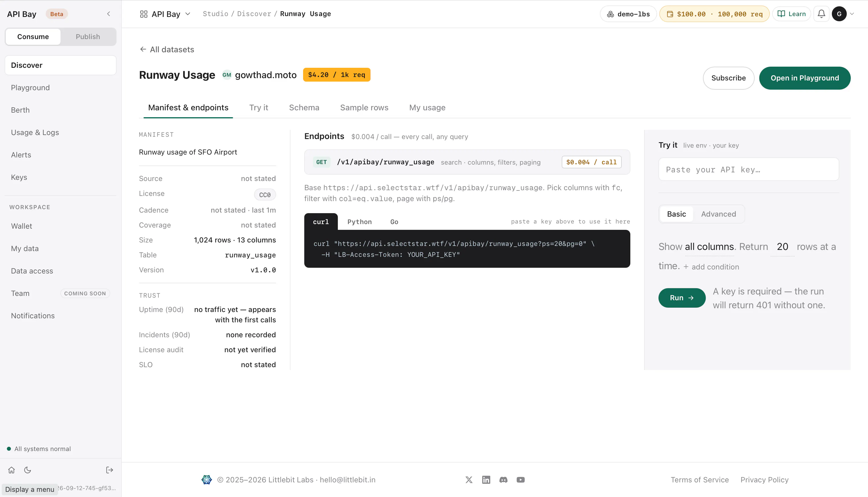Open the Terms of Service link

(x=700, y=479)
